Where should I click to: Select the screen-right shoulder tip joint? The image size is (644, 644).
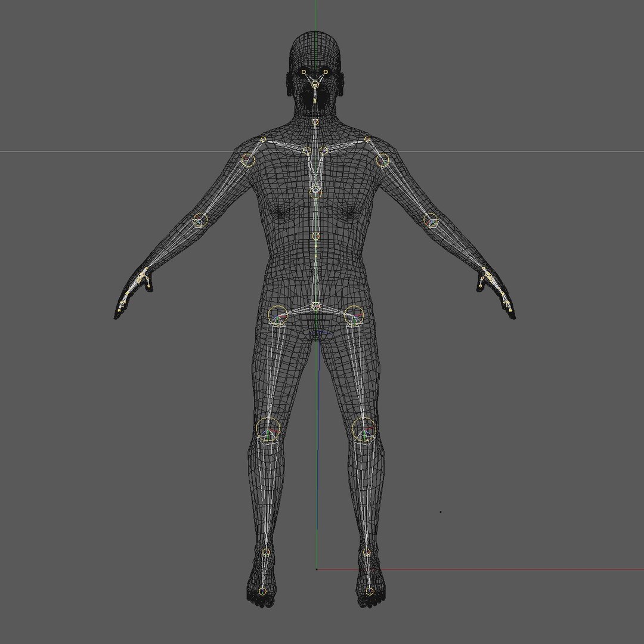[367, 140]
